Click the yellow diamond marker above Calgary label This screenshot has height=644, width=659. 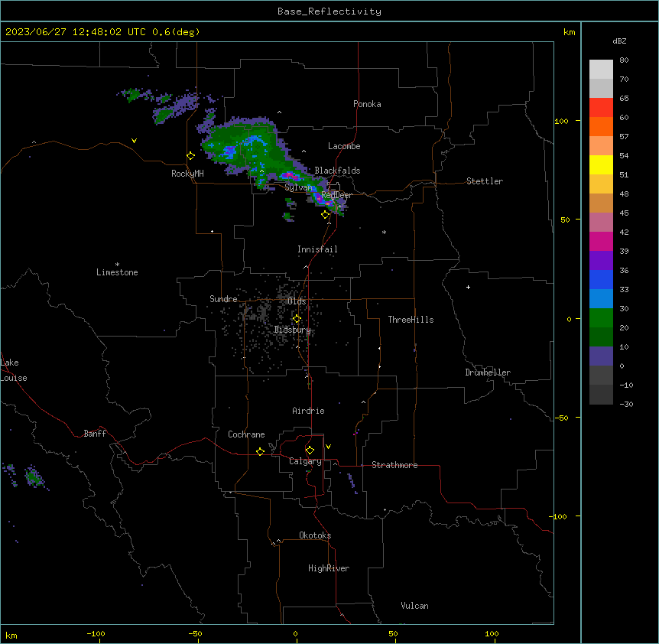coord(310,450)
